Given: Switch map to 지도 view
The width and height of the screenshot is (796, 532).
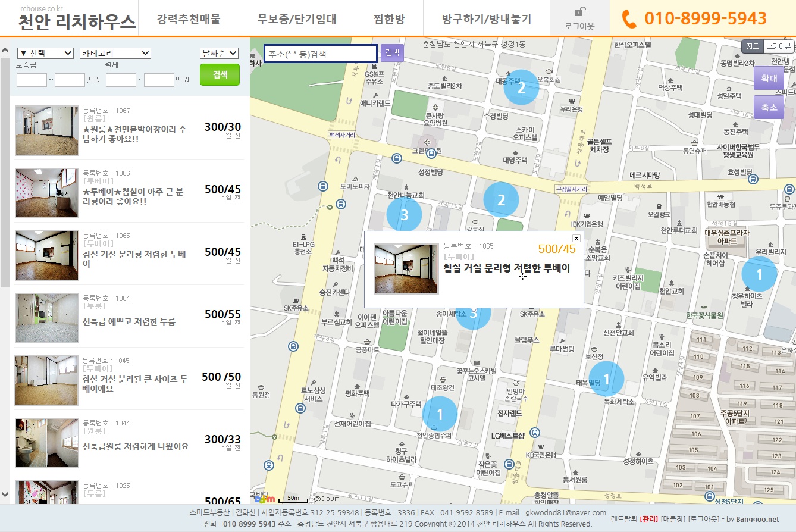Looking at the screenshot, I should point(753,46).
